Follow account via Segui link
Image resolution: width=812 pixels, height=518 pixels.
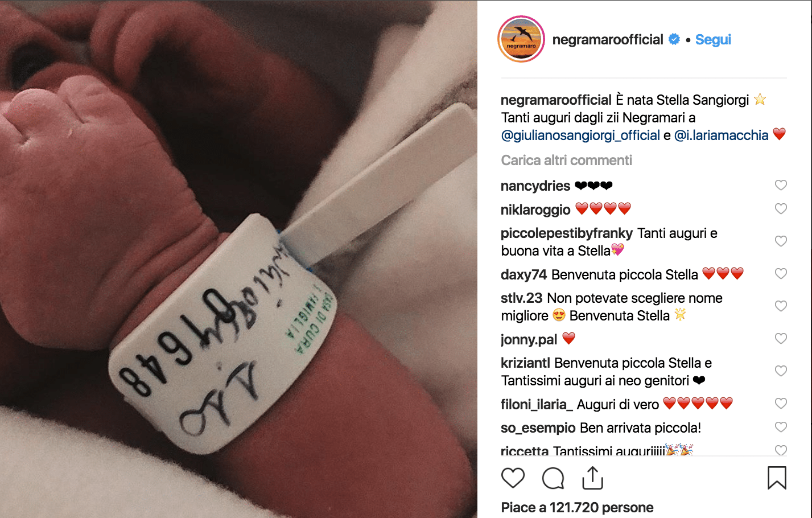click(713, 40)
